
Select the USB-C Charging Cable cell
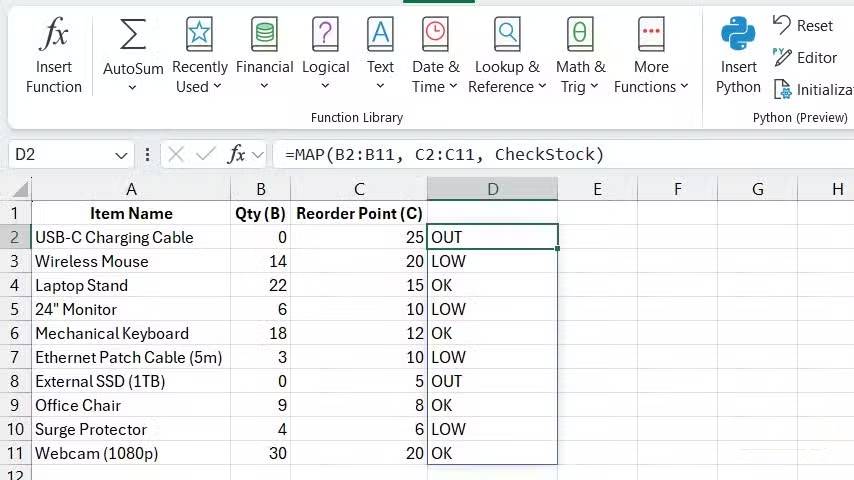[x=131, y=237]
